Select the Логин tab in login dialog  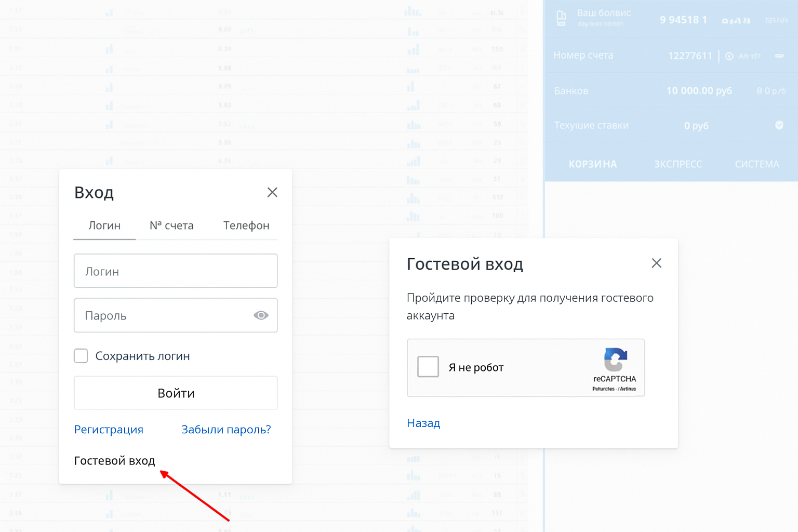pyautogui.click(x=104, y=225)
